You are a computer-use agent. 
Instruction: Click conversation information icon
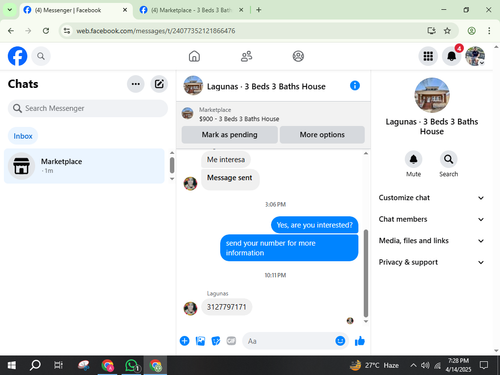(x=355, y=86)
